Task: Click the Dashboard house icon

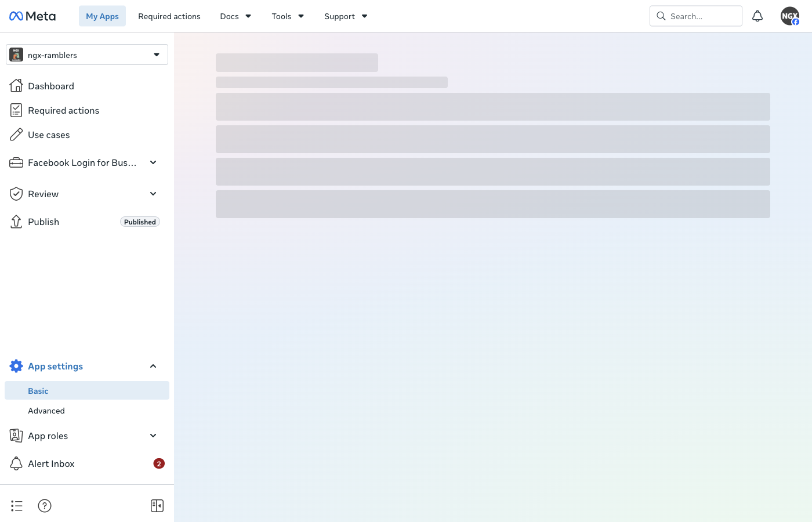Action: coord(16,86)
